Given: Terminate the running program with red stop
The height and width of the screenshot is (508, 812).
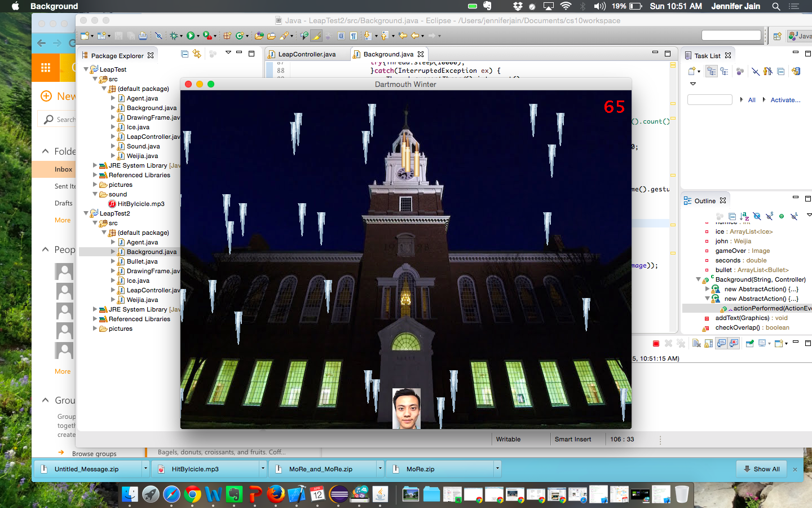Looking at the screenshot, I should 656,343.
